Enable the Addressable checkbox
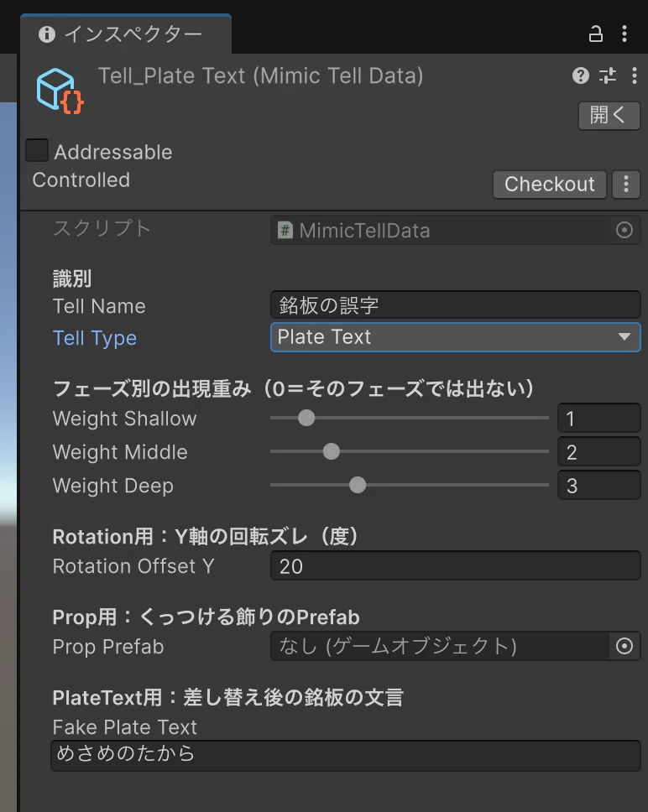The width and height of the screenshot is (648, 812). point(37,150)
